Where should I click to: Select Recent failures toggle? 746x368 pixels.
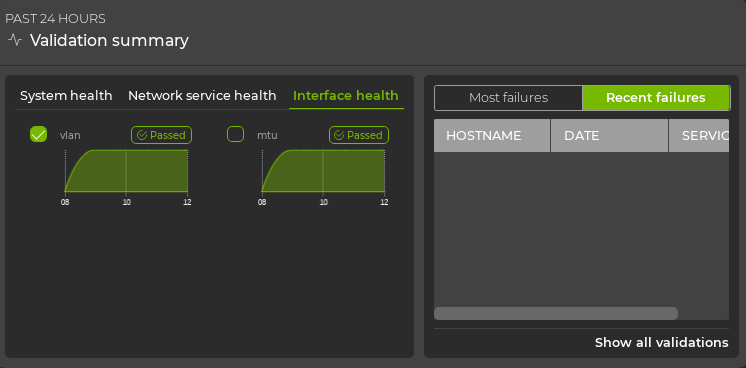click(656, 98)
